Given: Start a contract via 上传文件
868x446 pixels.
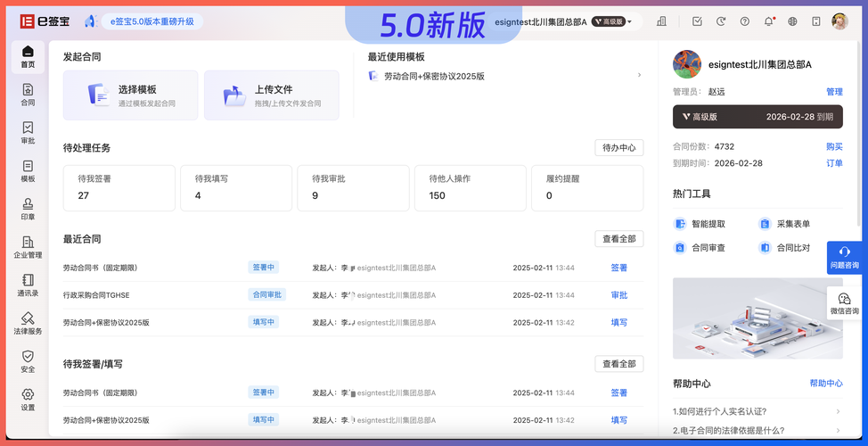Looking at the screenshot, I should [271, 95].
